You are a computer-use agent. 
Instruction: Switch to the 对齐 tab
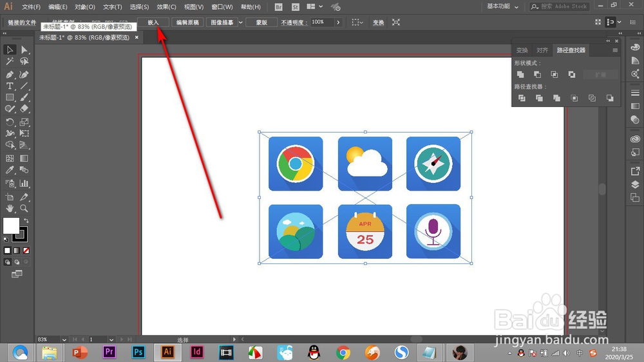point(542,50)
